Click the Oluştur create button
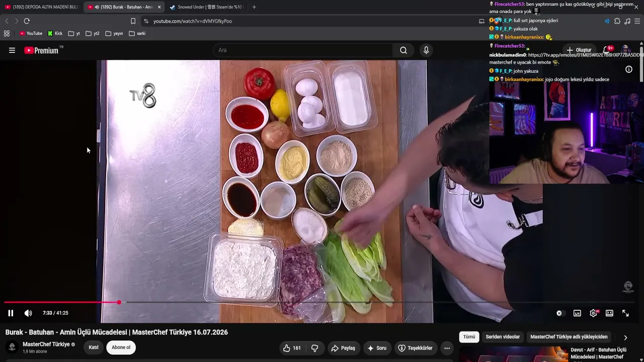 579,50
